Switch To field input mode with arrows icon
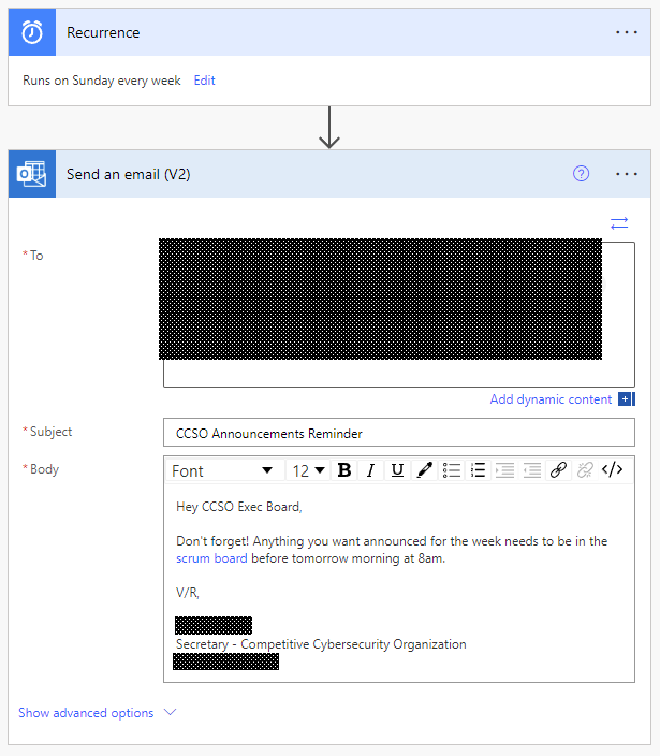 620,224
